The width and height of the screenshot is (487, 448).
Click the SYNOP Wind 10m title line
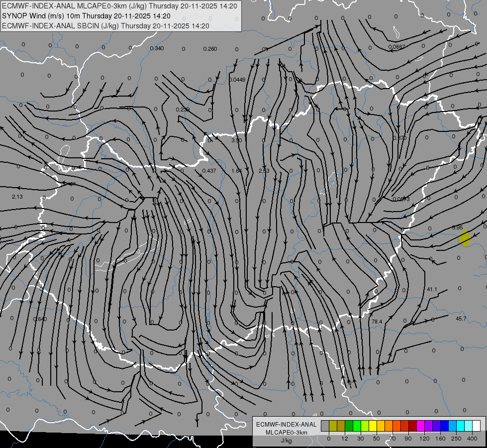tap(86, 16)
